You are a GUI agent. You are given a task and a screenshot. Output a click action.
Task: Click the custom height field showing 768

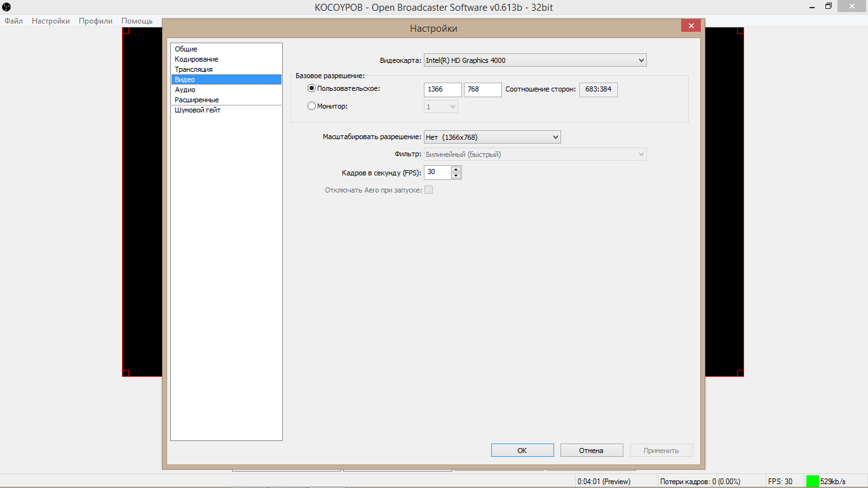[x=483, y=90]
